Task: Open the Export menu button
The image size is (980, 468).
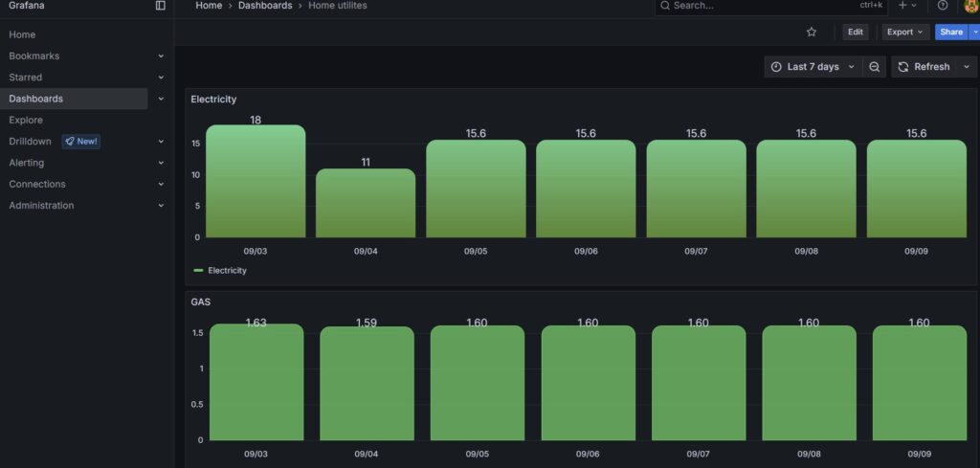Action: 904,32
